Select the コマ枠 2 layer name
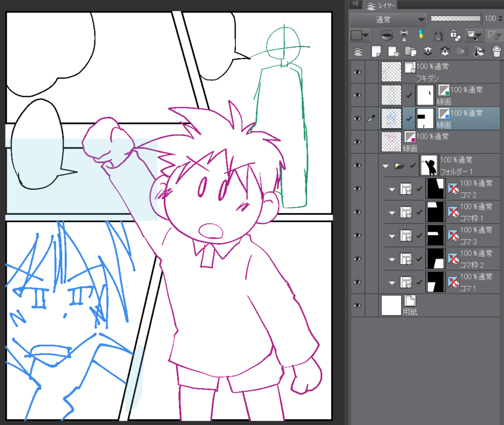Image resolution: width=504 pixels, height=425 pixels. [x=472, y=265]
